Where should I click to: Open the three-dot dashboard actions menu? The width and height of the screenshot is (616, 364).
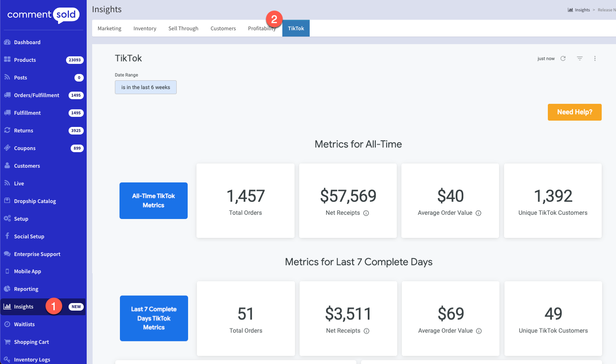pos(595,58)
